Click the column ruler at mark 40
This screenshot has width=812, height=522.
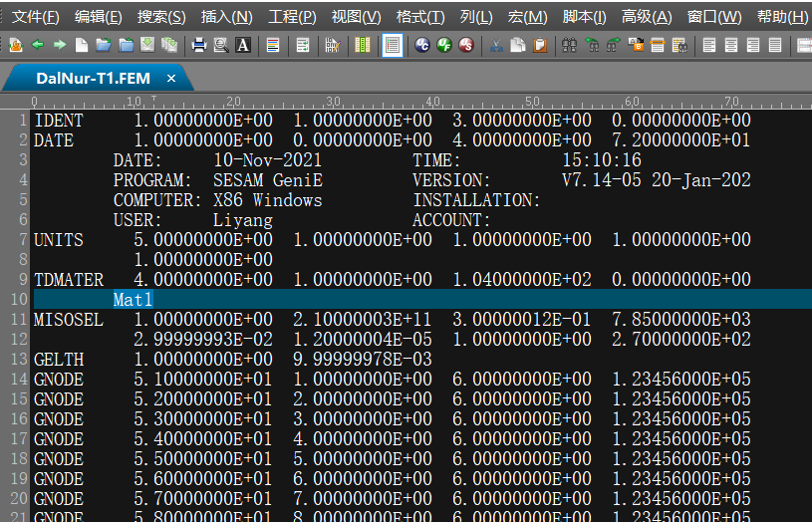(433, 102)
